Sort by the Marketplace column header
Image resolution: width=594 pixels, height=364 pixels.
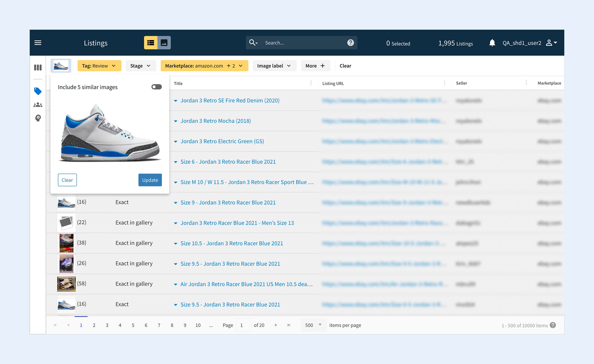coord(549,83)
